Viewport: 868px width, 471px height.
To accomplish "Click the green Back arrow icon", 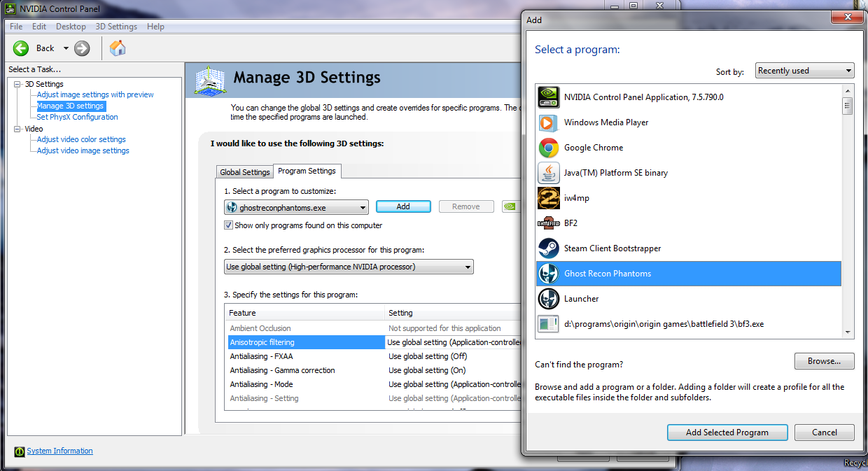I will coord(21,48).
